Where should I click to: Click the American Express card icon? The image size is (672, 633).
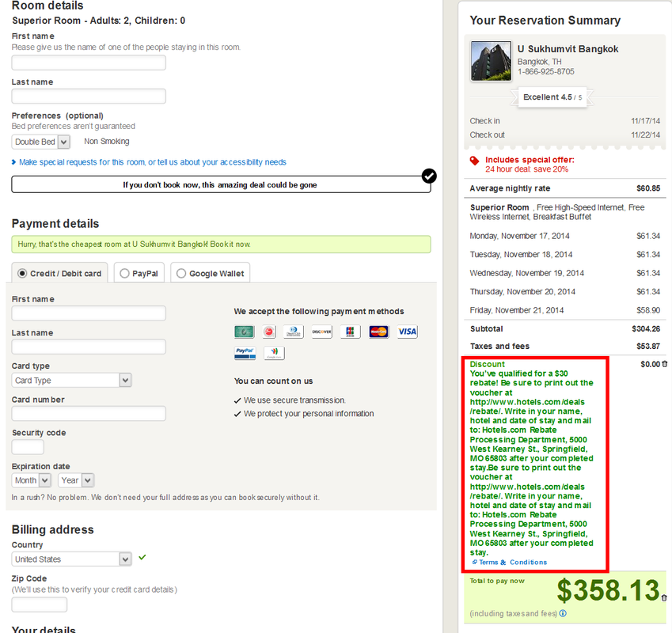tap(245, 332)
